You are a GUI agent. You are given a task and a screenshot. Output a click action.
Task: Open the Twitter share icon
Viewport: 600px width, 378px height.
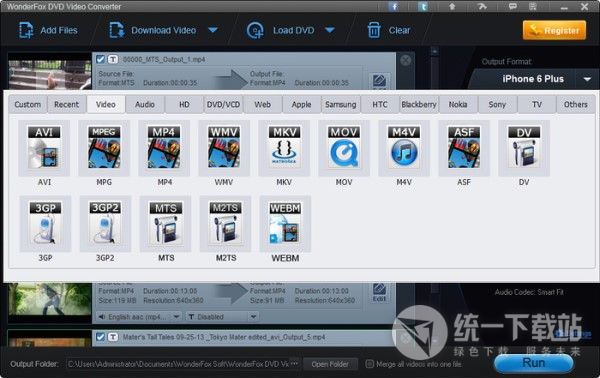pyautogui.click(x=423, y=7)
